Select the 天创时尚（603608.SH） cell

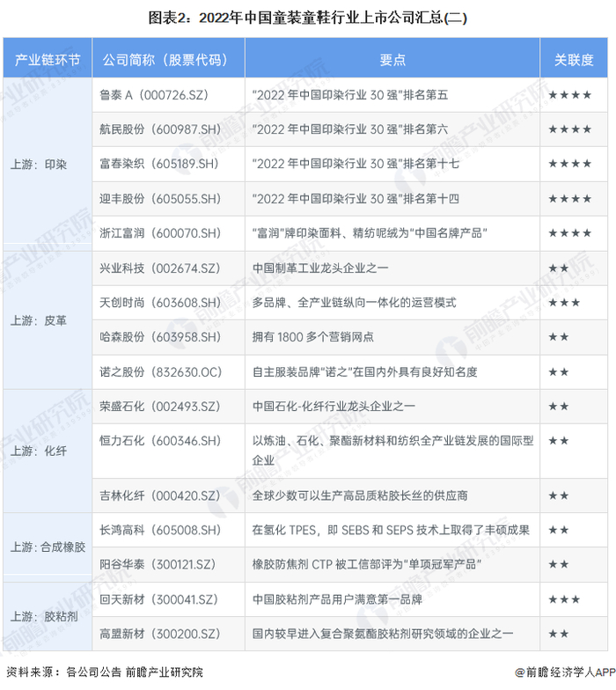tap(169, 303)
